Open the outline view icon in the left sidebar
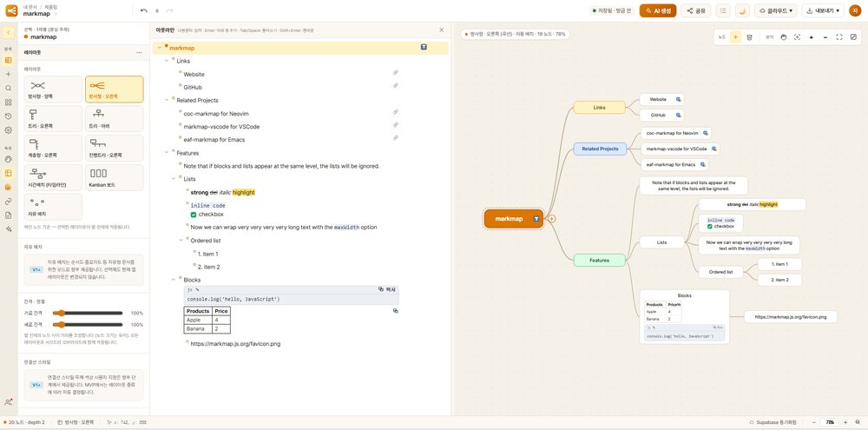 (x=9, y=60)
